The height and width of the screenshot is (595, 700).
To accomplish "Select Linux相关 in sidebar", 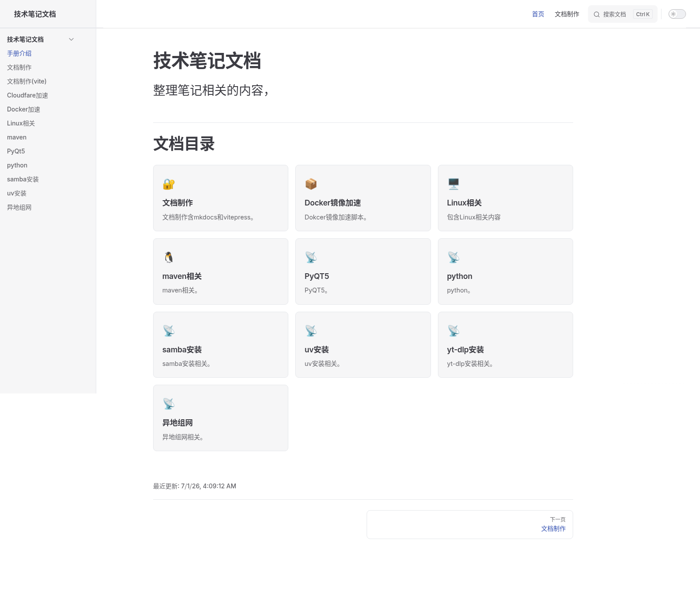I will tap(21, 123).
